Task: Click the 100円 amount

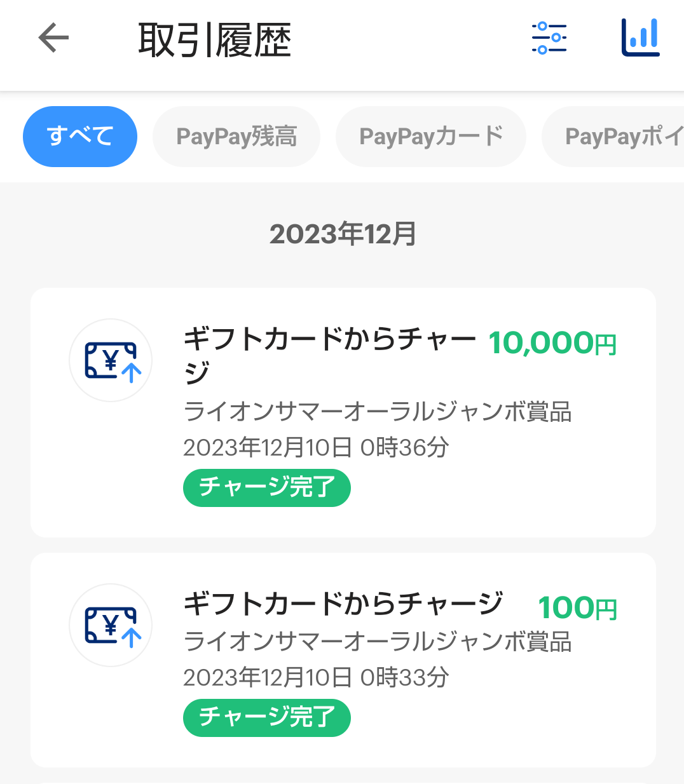Action: [x=577, y=608]
